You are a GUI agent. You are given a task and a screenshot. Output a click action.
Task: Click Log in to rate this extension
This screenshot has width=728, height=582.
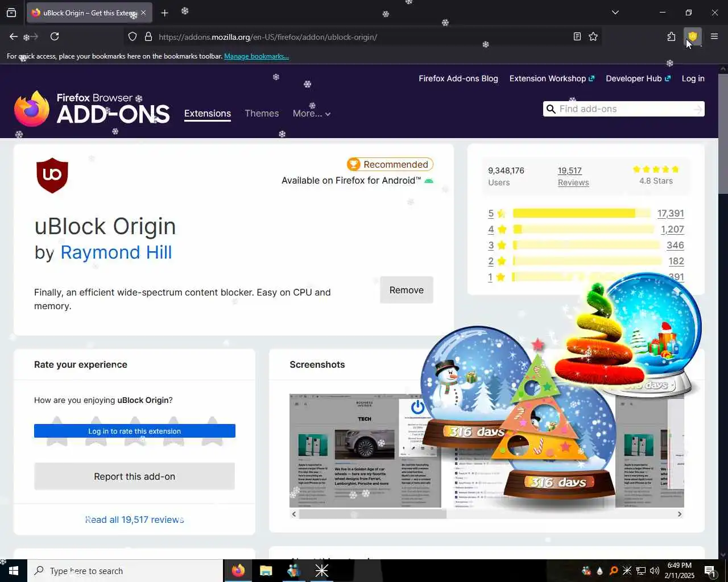click(x=134, y=431)
